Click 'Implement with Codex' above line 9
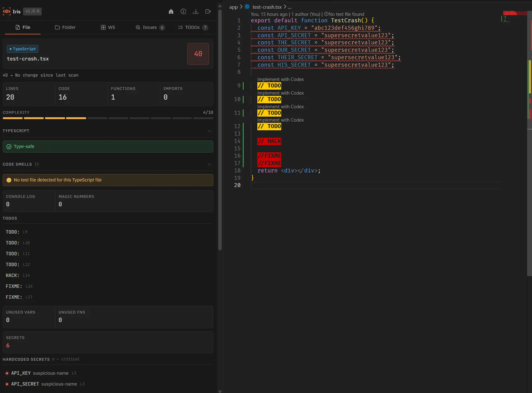 point(281,79)
